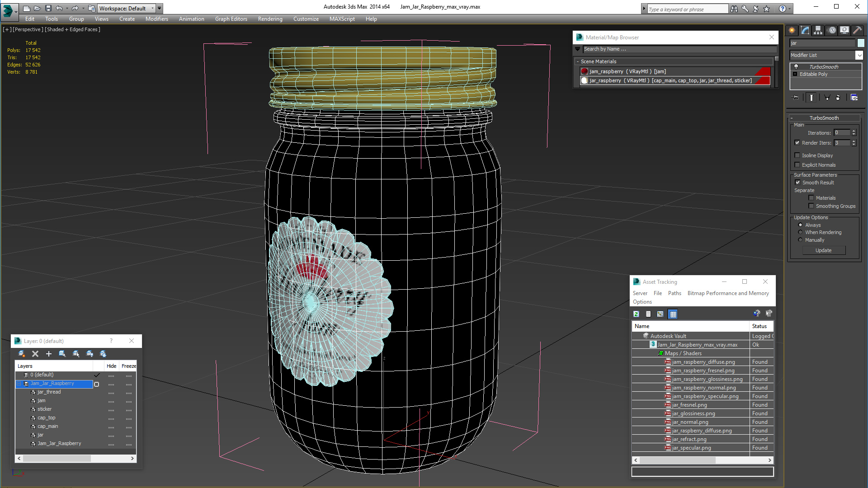Image resolution: width=868 pixels, height=488 pixels.
Task: Click jar_raspberry VRayMtl material swatch
Action: [584, 80]
